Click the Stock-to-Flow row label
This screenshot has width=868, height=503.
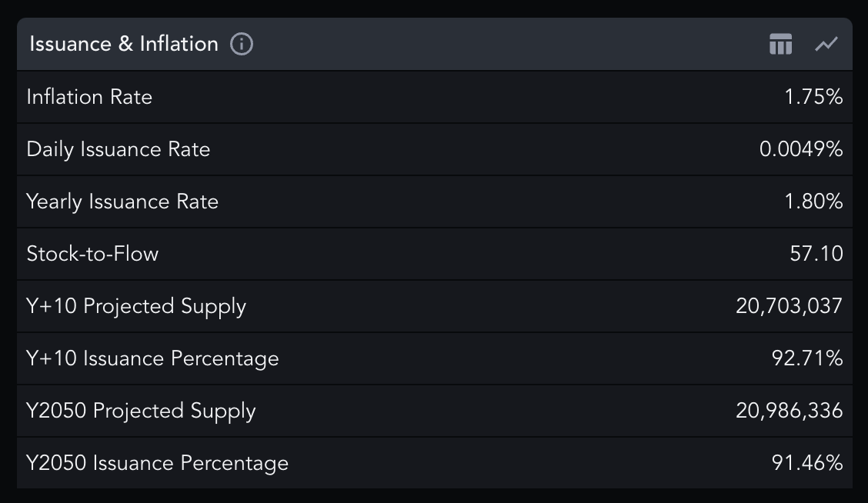pyautogui.click(x=92, y=254)
